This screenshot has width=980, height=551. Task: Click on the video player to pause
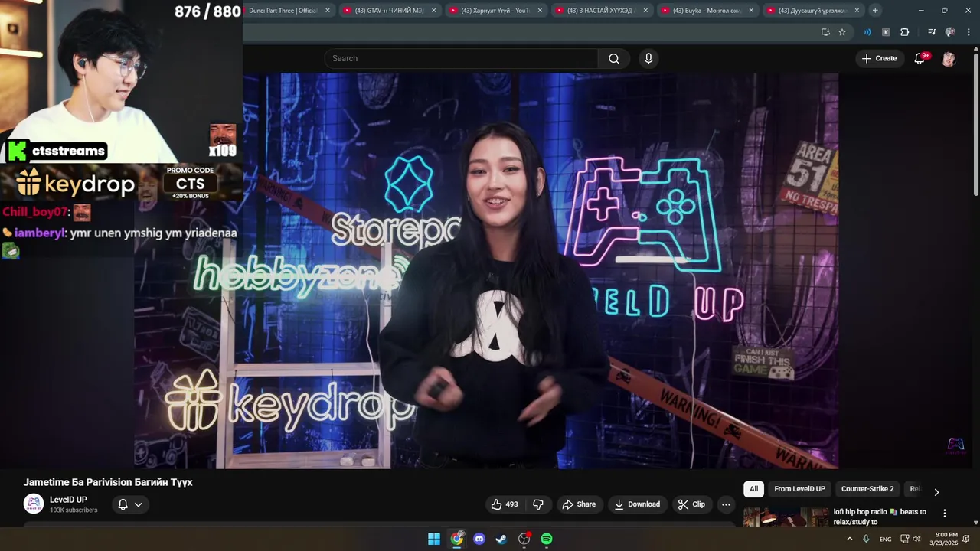[x=486, y=270]
